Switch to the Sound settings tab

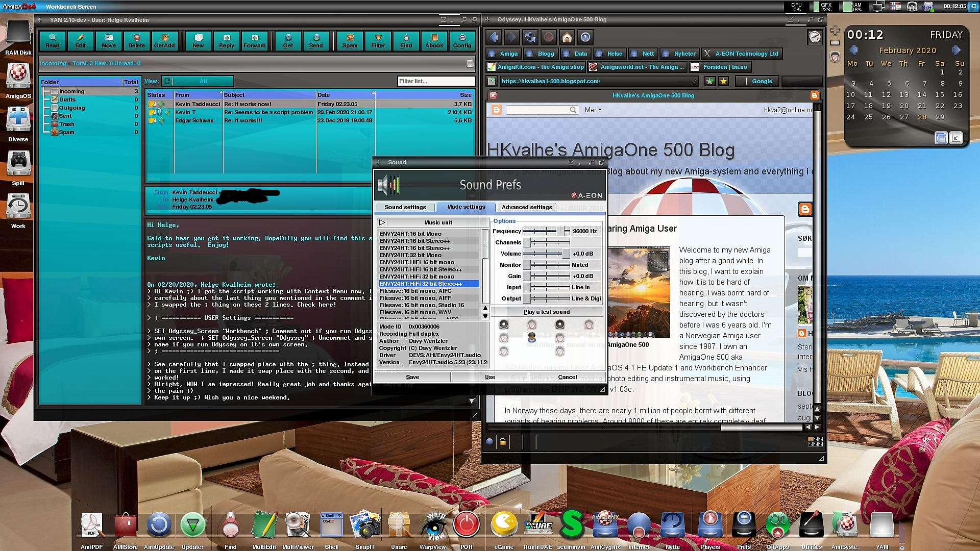(x=405, y=207)
